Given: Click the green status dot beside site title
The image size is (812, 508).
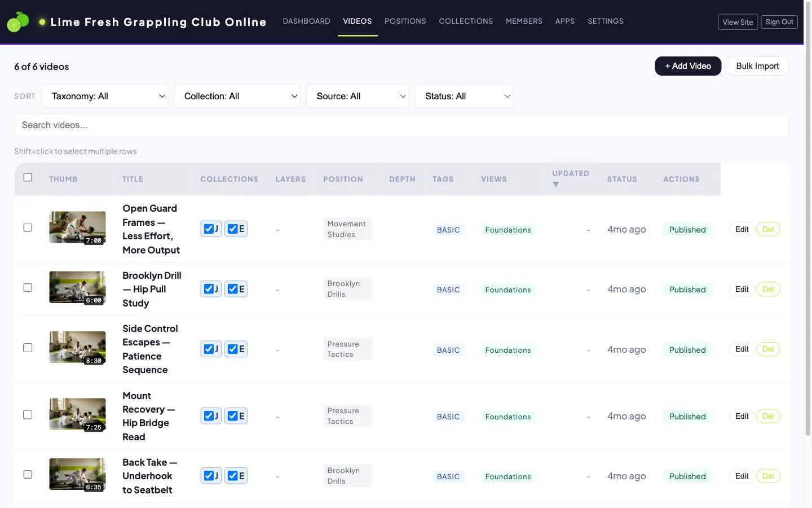Looking at the screenshot, I should pos(42,22).
